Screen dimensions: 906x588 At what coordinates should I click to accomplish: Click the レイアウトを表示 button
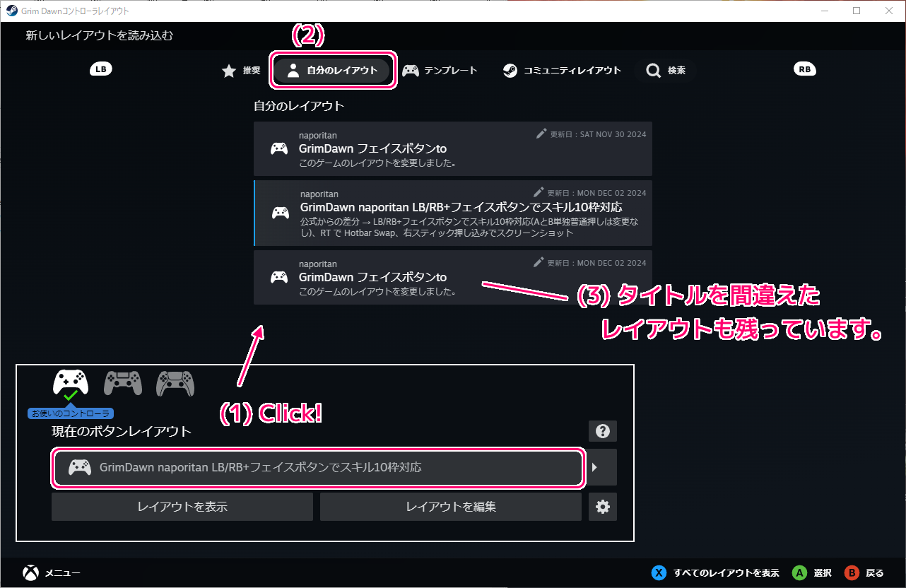[182, 507]
